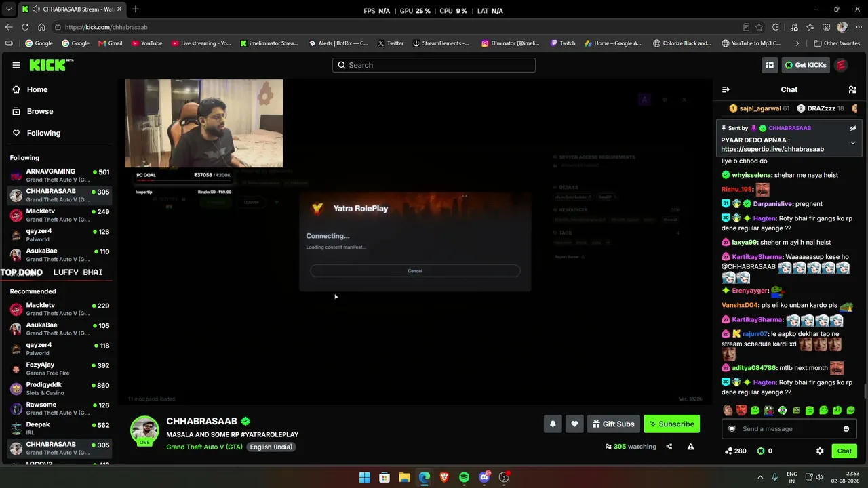Focus the Kick search box
This screenshot has width=868, height=488.
(x=434, y=65)
